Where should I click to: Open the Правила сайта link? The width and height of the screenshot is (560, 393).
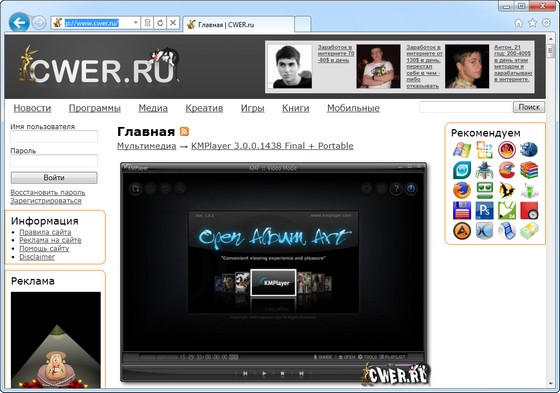click(45, 232)
